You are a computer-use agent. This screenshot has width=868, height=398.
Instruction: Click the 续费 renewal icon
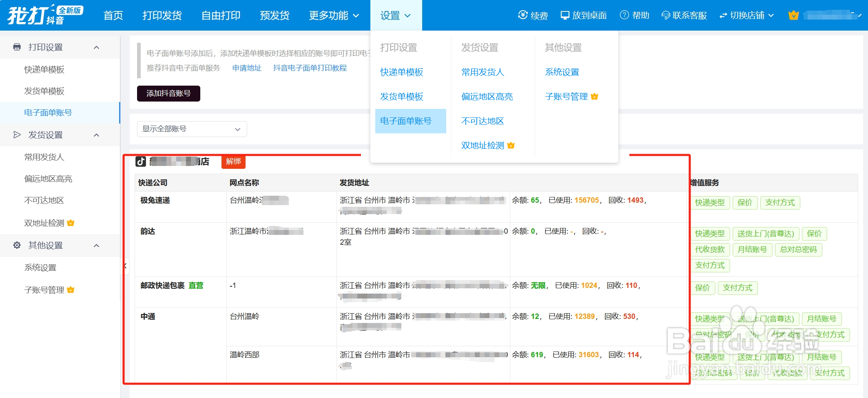tap(522, 15)
